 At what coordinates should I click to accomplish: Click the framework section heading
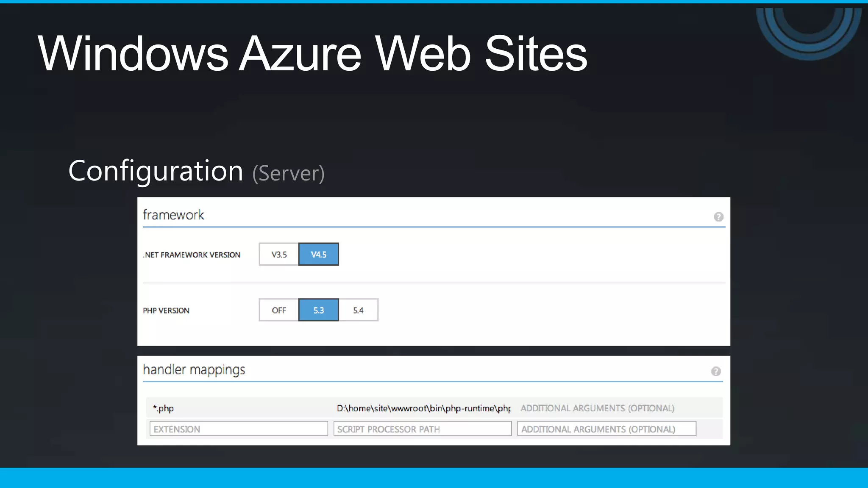coord(173,215)
